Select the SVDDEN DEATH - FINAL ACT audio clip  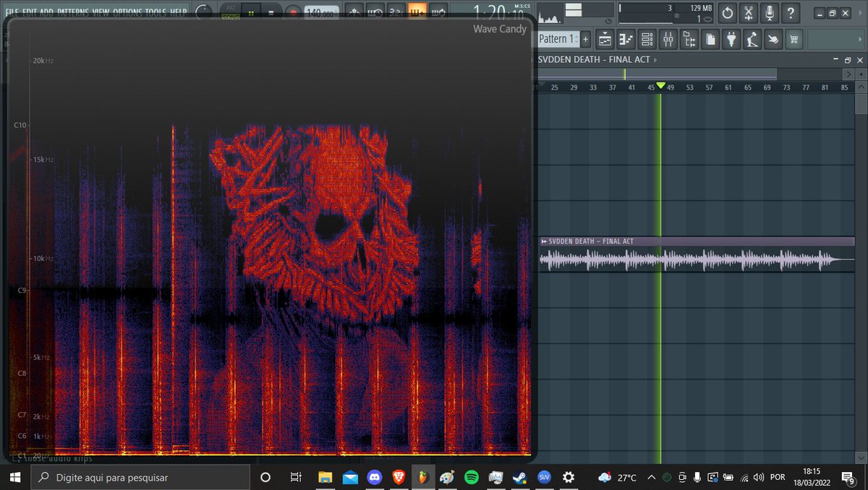point(697,254)
